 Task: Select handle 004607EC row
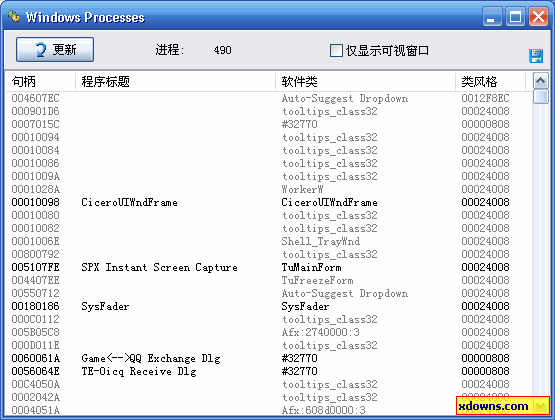click(x=268, y=98)
